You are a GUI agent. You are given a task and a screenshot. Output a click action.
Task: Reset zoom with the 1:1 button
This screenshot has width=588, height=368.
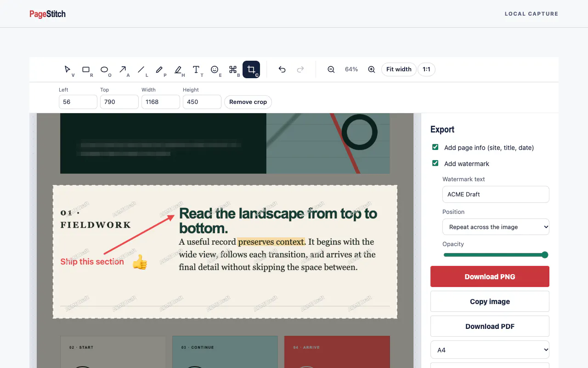pos(427,69)
